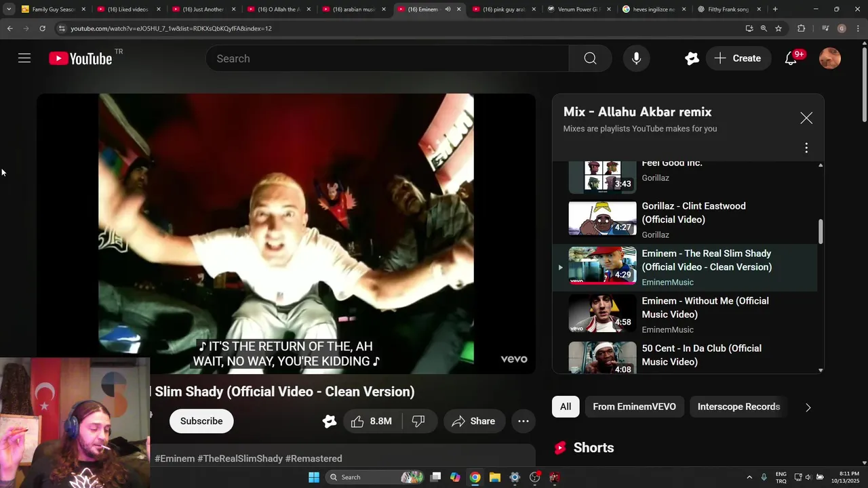Switch to Venum Power tab
The image size is (868, 488).
pos(580,9)
